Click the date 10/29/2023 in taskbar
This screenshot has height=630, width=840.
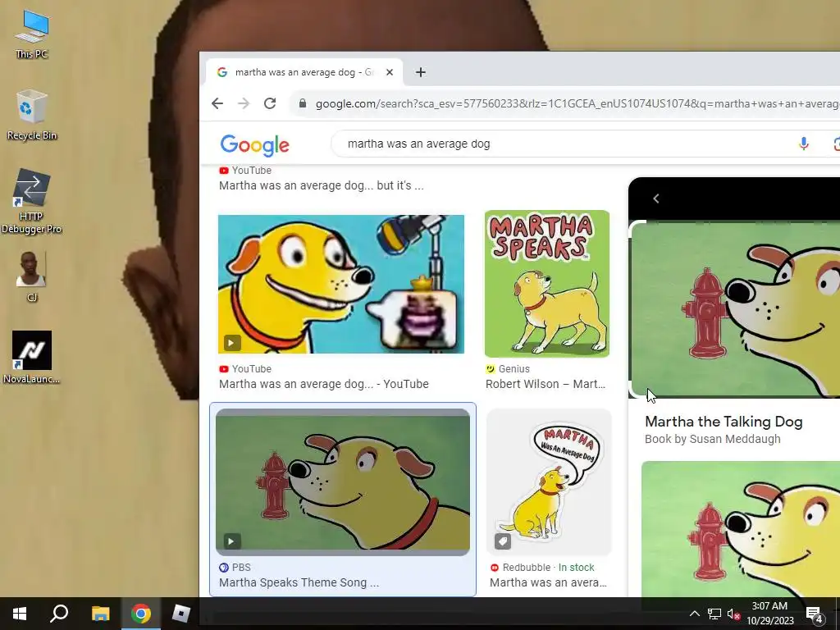(769, 621)
